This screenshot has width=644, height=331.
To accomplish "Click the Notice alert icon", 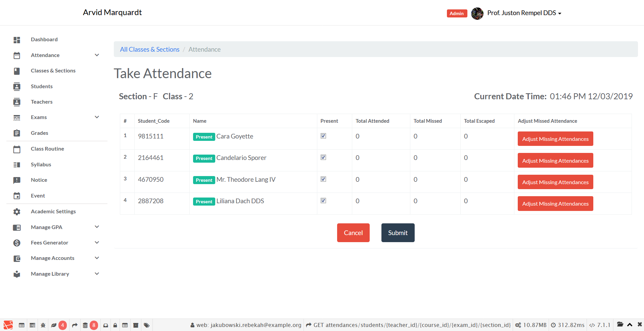I will click(x=17, y=180).
